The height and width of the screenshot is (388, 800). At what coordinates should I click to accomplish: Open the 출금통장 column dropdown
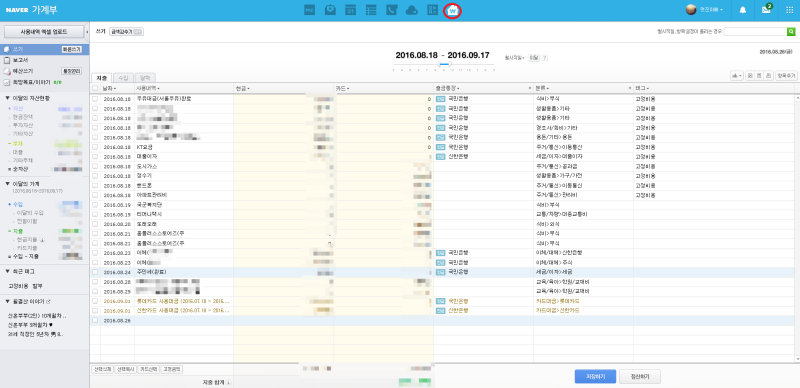pyautogui.click(x=459, y=89)
